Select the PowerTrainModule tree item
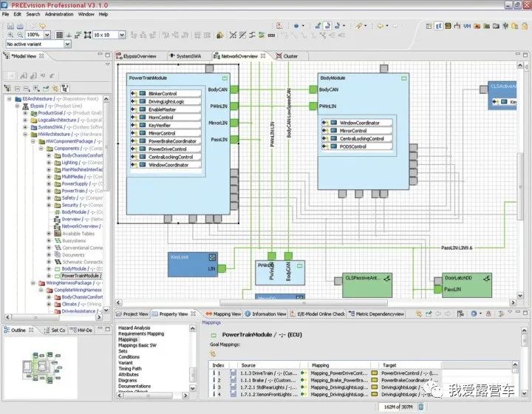The image size is (532, 414). pyautogui.click(x=78, y=276)
